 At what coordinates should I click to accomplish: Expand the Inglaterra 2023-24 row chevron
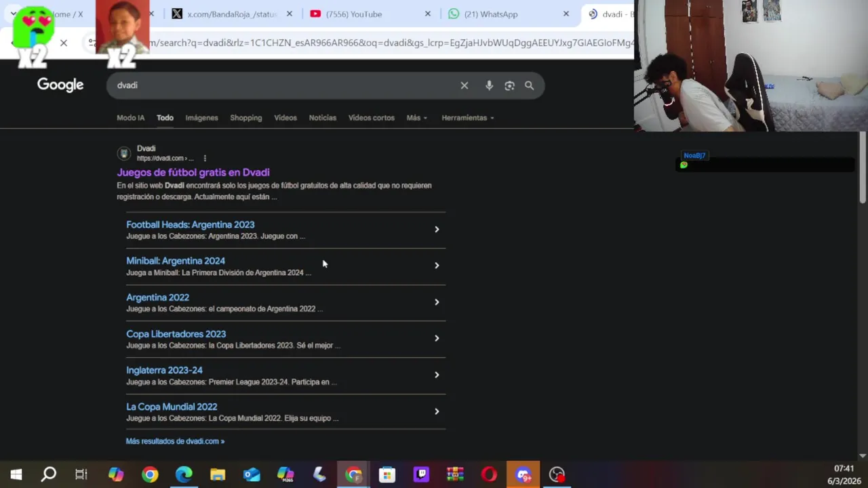[437, 375]
